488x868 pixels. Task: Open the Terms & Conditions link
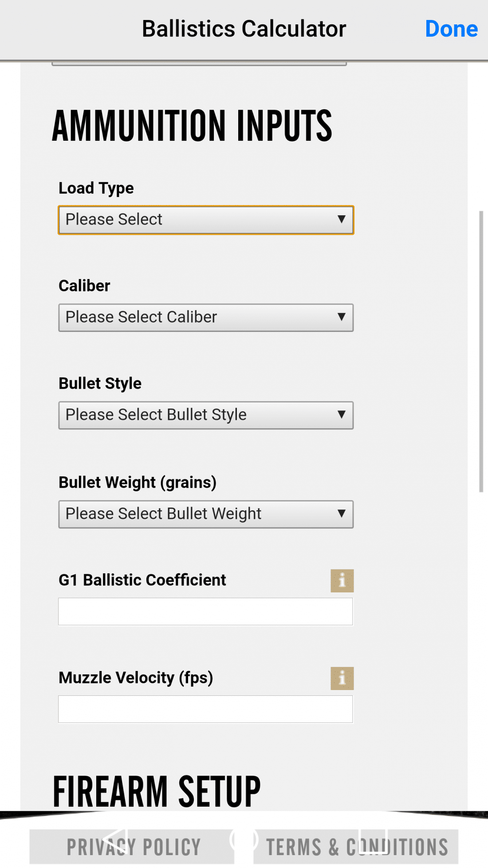click(x=356, y=847)
